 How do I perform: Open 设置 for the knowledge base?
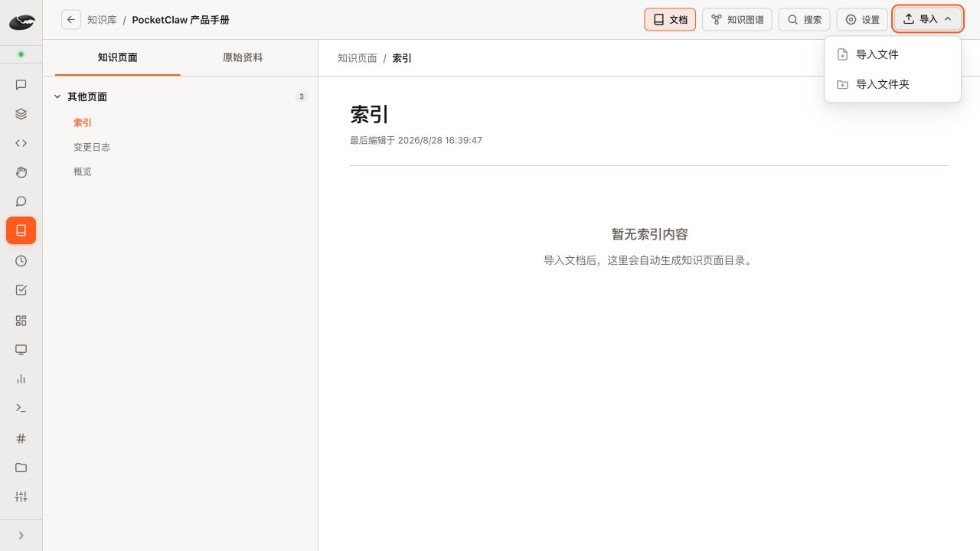(x=862, y=19)
